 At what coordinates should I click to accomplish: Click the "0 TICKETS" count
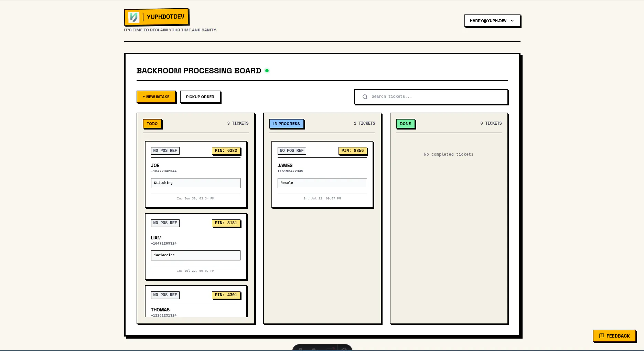tap(491, 123)
